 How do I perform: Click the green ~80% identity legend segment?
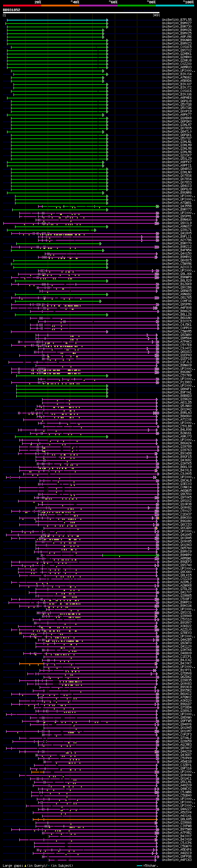[x=137, y=6]
